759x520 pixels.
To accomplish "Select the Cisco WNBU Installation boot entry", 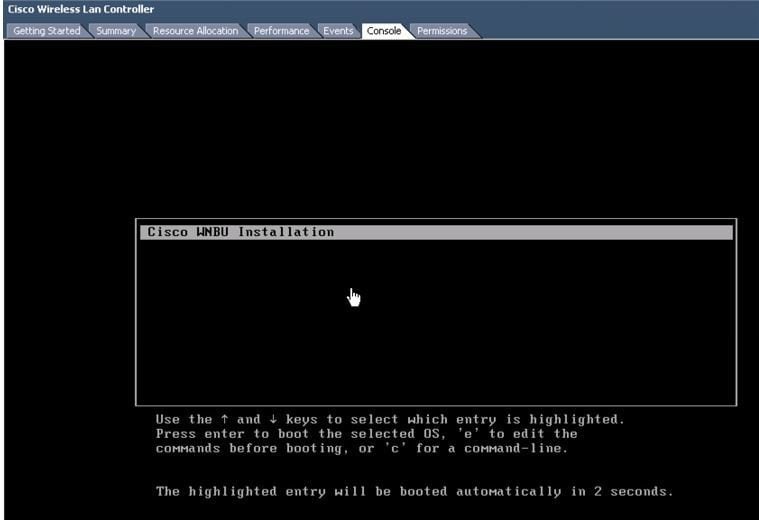I will click(436, 232).
